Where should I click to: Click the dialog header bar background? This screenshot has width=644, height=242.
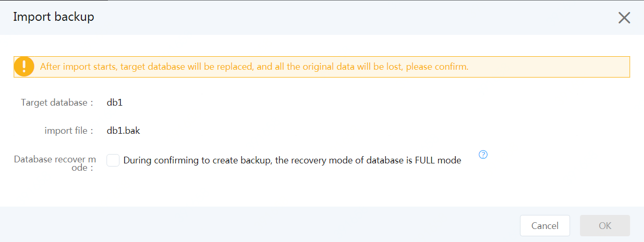[339, 18]
